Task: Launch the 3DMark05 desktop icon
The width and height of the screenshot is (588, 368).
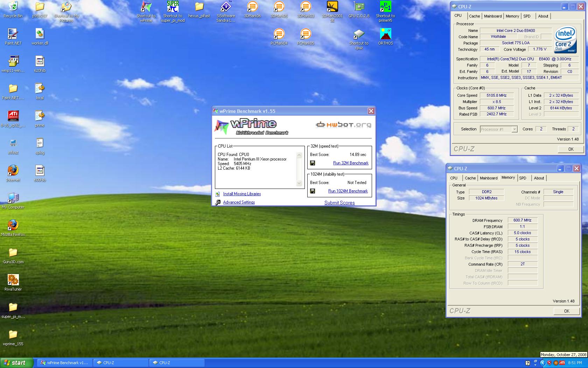Action: click(279, 9)
